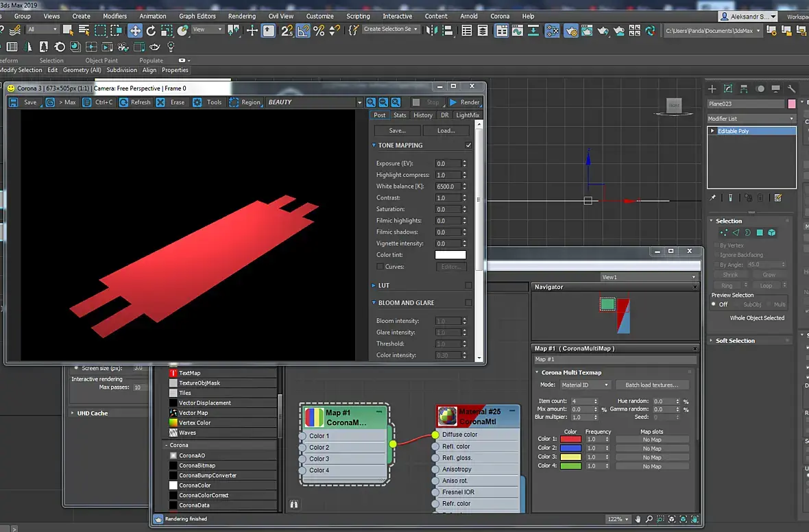Toggle Angle Snap in toolbar

302,30
